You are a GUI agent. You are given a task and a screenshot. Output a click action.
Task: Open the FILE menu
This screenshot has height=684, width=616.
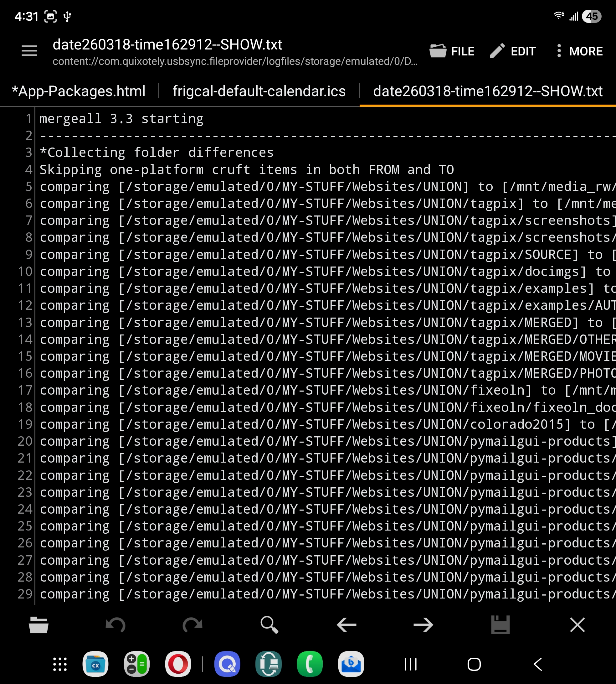point(452,51)
